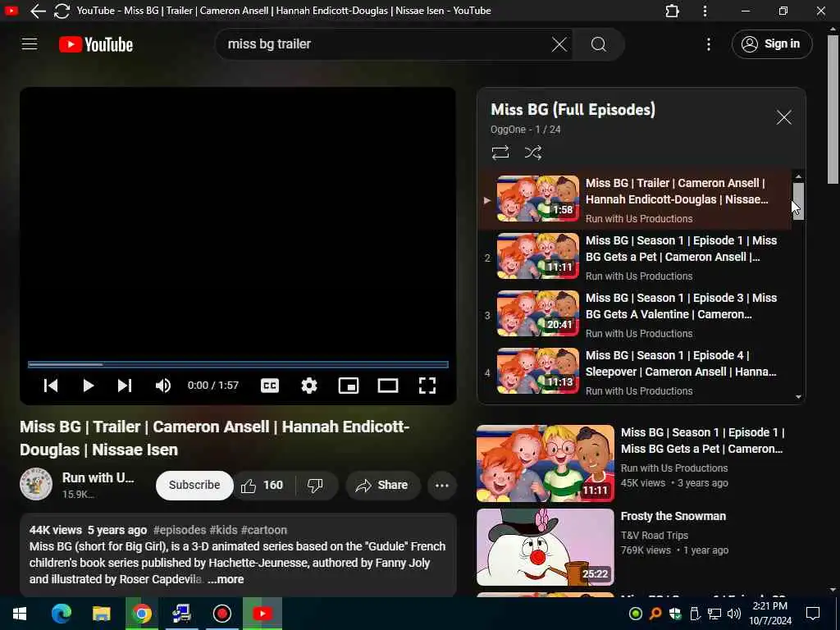This screenshot has height=630, width=840.
Task: Open YouTube settings three-dot menu
Action: tap(708, 44)
